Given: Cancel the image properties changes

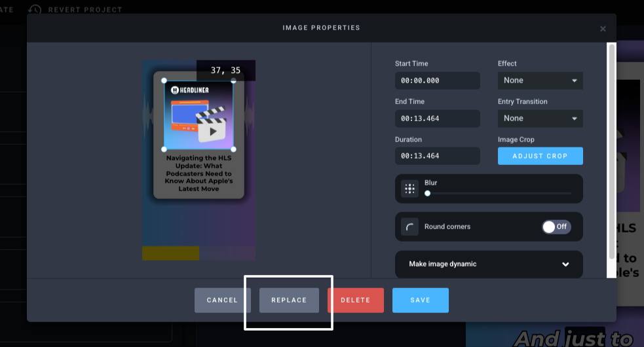Looking at the screenshot, I should point(222,301).
